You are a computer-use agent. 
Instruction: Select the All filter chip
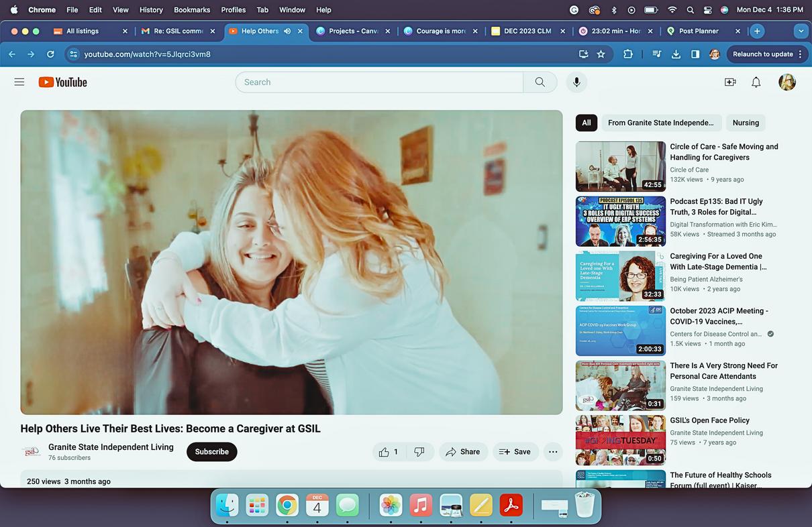pos(587,123)
